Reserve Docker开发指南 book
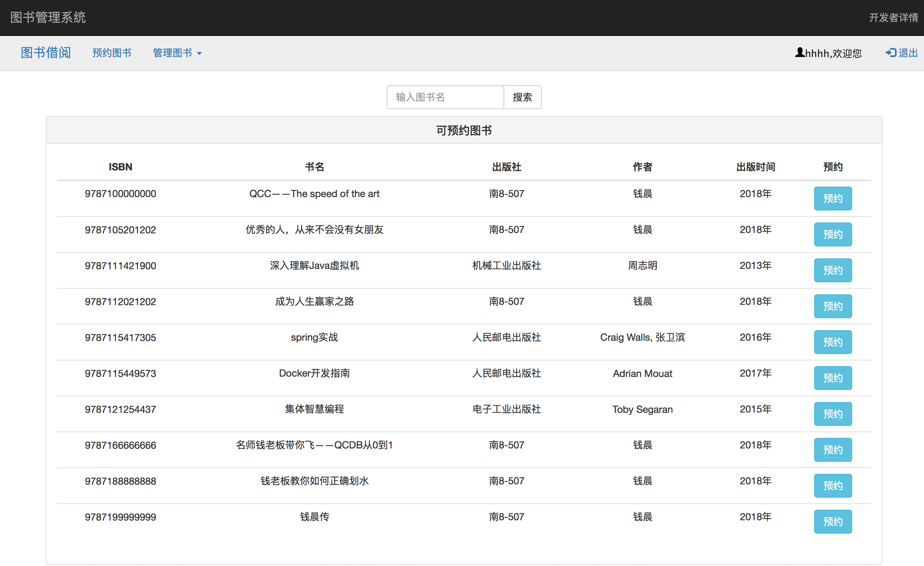The height and width of the screenshot is (566, 924). point(832,378)
